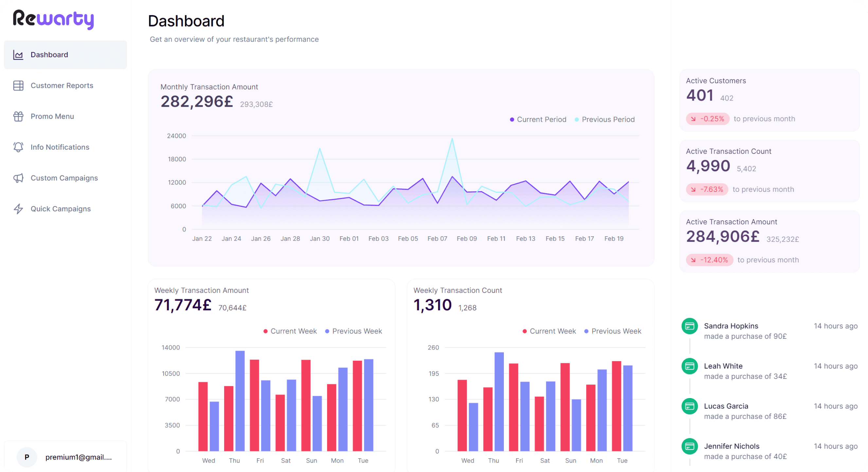Click the Custom Campaigns megaphone icon
868x472 pixels.
pyautogui.click(x=18, y=178)
